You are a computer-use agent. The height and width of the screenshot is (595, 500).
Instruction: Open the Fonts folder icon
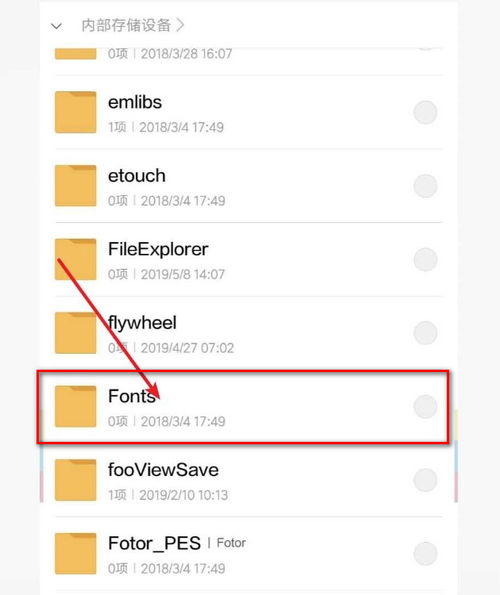75,406
